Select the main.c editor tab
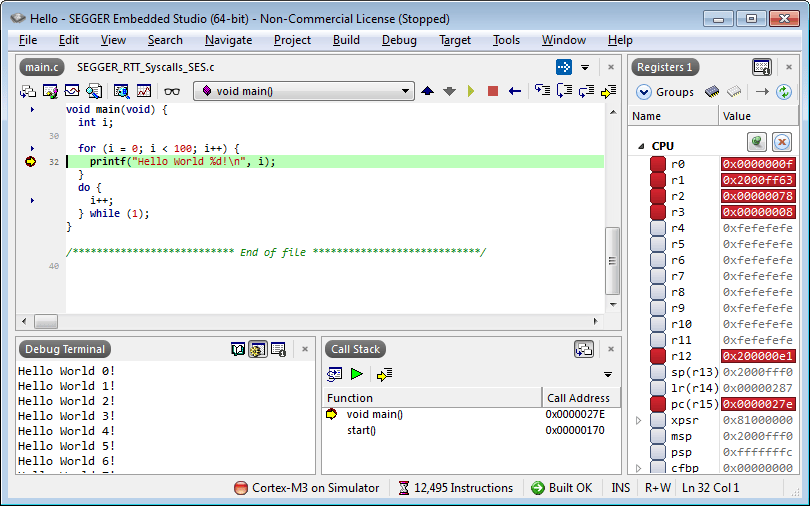 pos(42,67)
